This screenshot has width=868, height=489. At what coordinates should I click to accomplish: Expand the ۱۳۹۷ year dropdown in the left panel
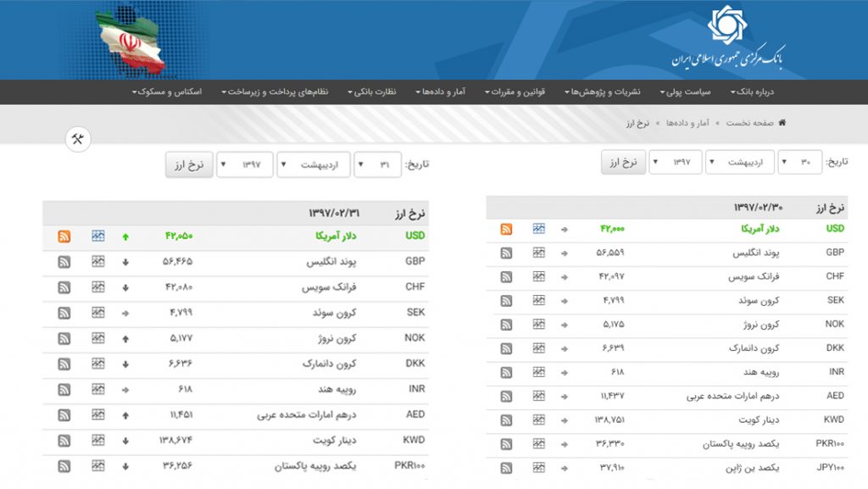point(244,165)
